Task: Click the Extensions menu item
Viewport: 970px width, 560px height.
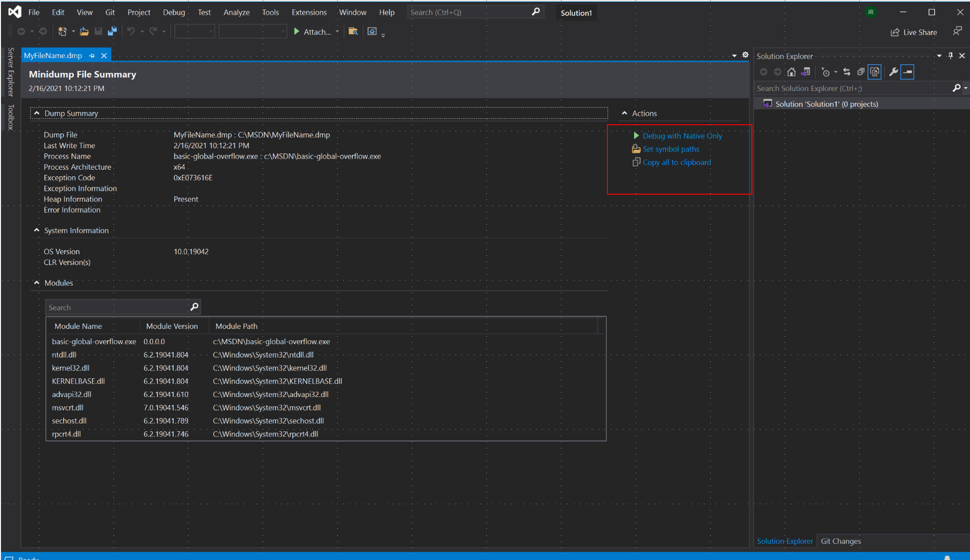Action: pos(308,12)
